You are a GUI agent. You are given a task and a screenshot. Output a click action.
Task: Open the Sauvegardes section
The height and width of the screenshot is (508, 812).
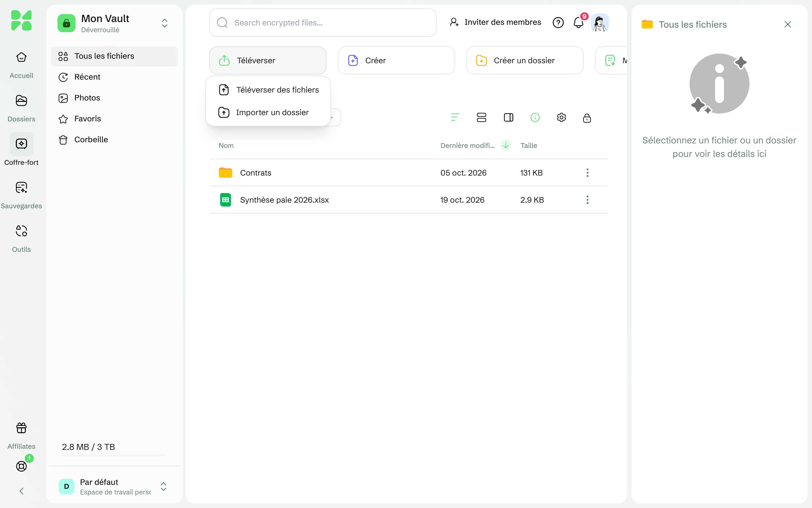[x=21, y=195]
